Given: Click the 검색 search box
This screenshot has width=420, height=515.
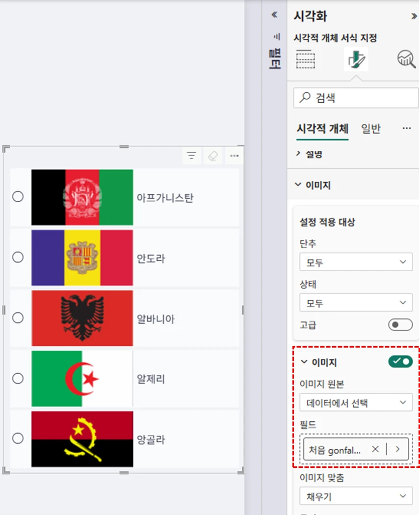Looking at the screenshot, I should tap(356, 98).
